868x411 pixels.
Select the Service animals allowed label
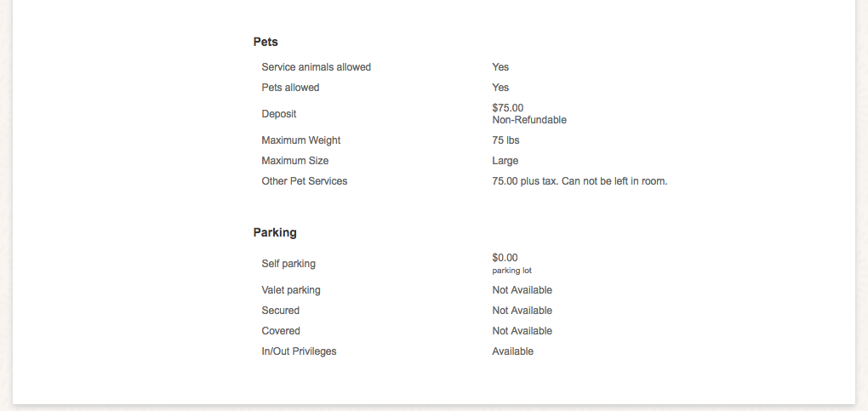click(316, 67)
